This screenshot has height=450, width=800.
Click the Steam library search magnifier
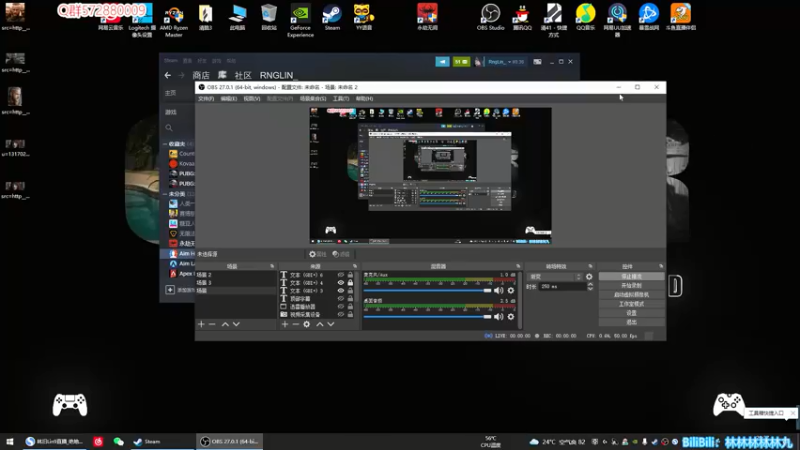tap(169, 128)
